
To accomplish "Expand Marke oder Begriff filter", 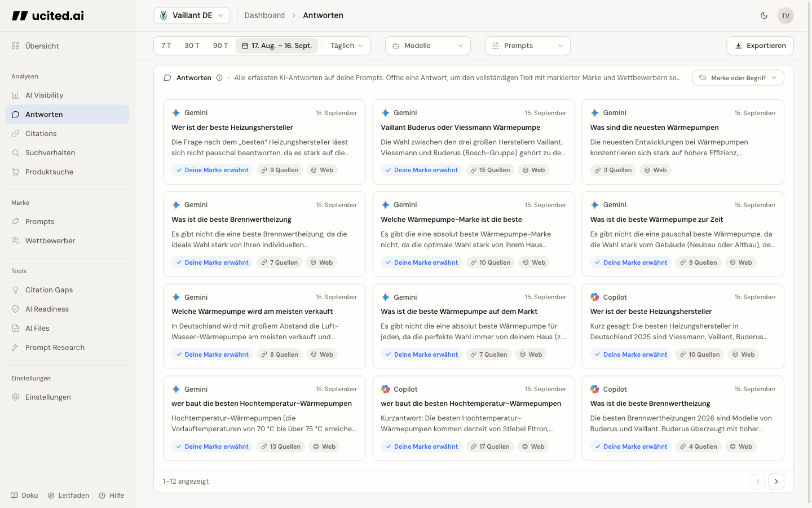I will pos(738,78).
